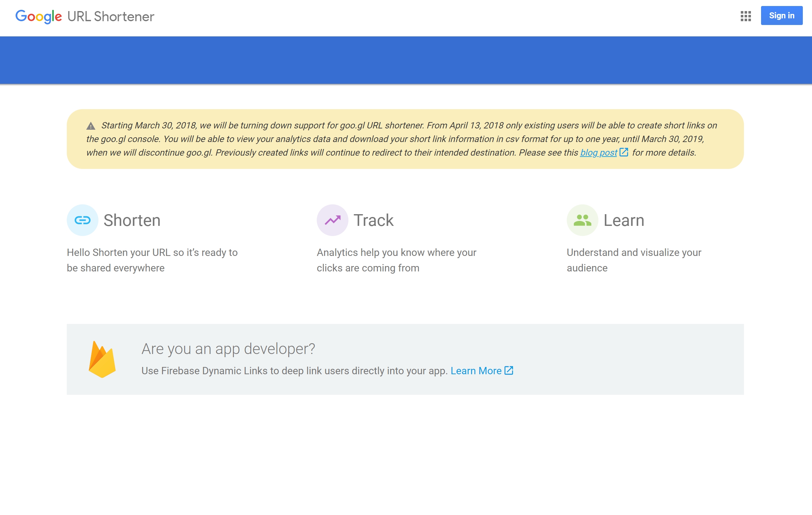
Task: Click the blue header banner
Action: 406,60
